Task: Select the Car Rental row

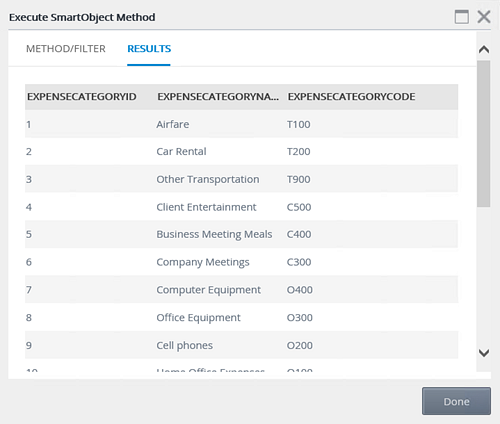Action: pyautogui.click(x=241, y=152)
